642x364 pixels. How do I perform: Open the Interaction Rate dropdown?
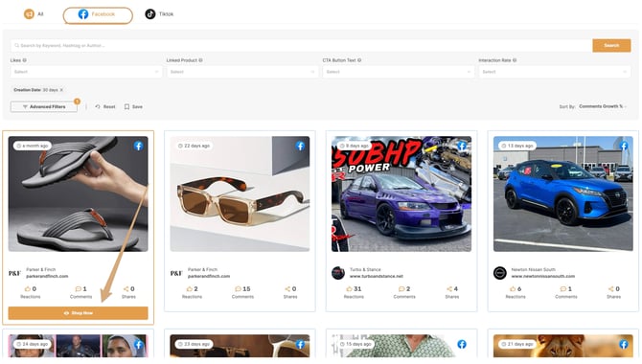[x=555, y=72]
